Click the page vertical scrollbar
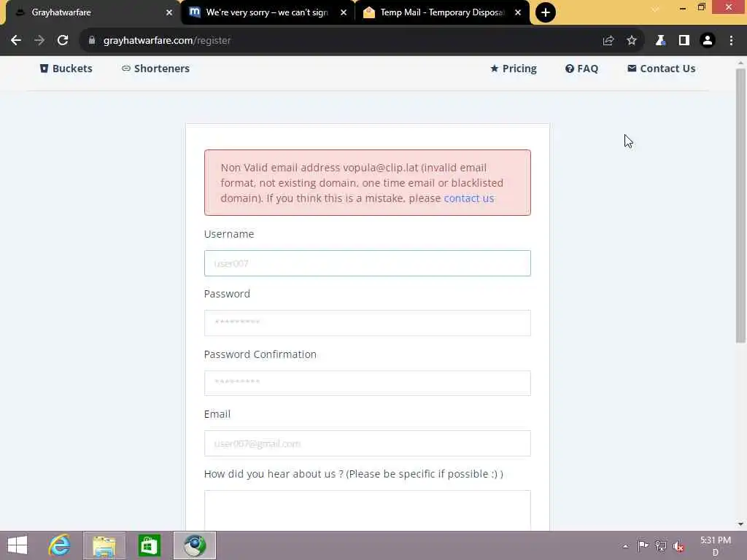This screenshot has height=560, width=747. (740, 206)
